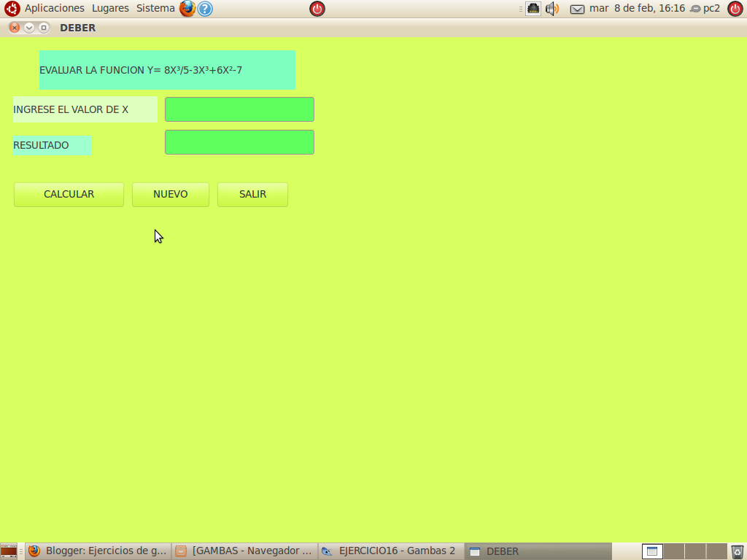Open the volume speaker icon

551,9
